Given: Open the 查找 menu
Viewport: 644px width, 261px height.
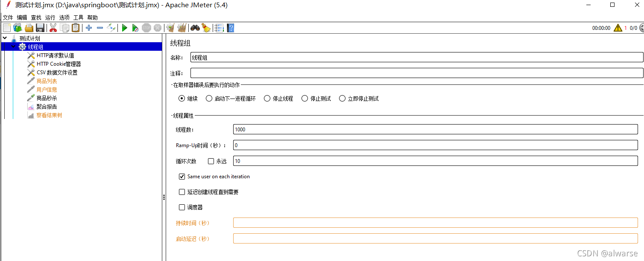Looking at the screenshot, I should (x=36, y=17).
